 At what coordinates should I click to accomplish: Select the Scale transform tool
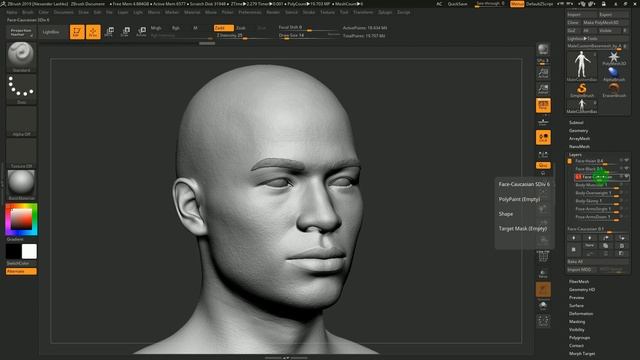pyautogui.click(x=125, y=32)
